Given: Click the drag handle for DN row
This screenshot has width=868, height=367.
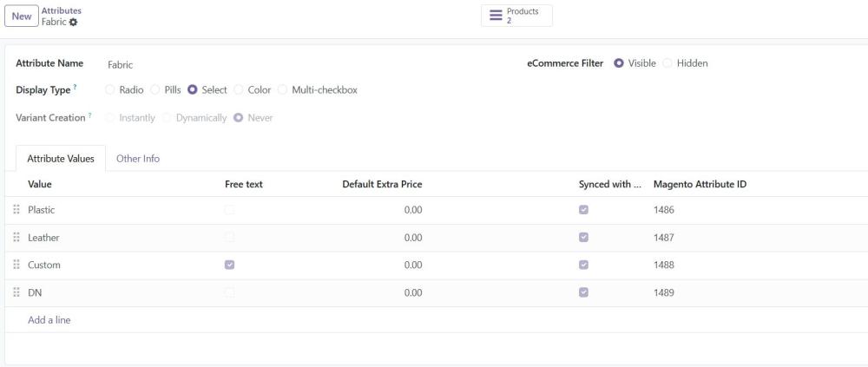Looking at the screenshot, I should 16,292.
